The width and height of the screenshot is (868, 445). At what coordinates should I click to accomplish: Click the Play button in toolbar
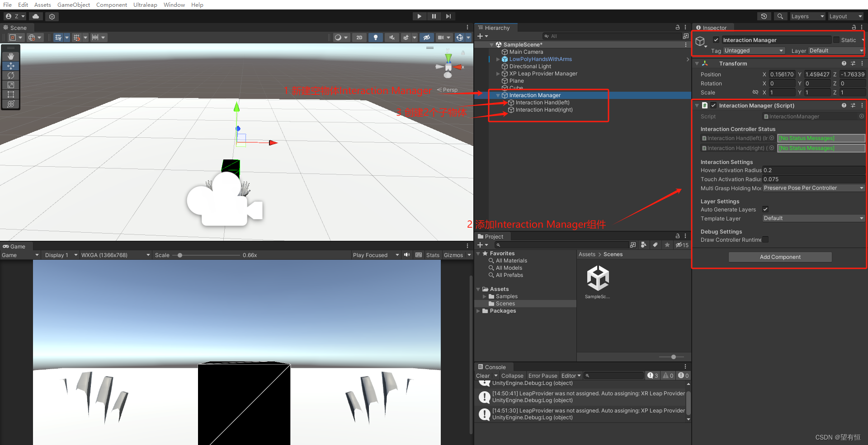(419, 16)
